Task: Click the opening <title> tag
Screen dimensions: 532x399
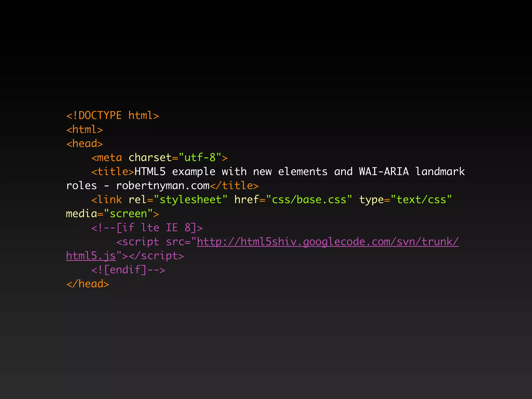Action: click(113, 171)
